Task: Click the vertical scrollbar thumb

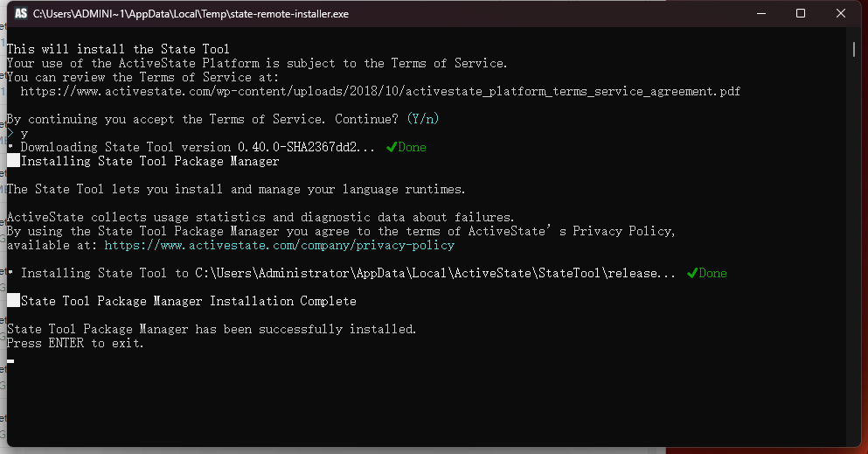Action: click(854, 50)
